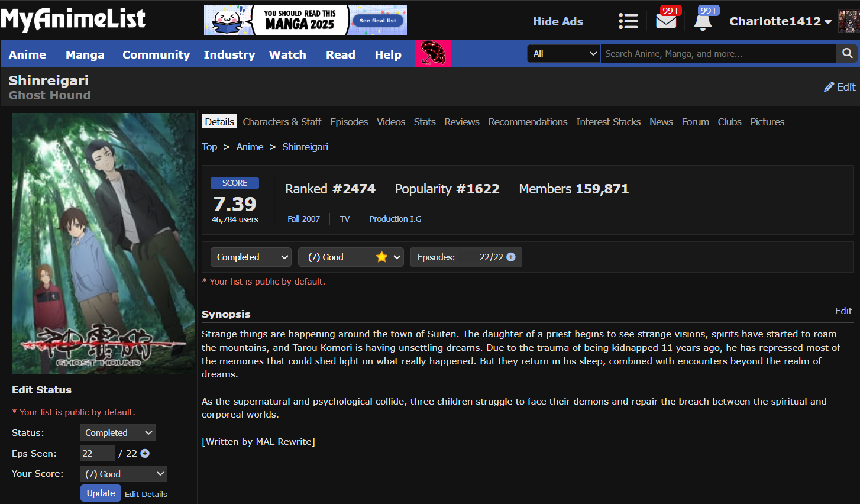
Task: Open the Completed status dropdown under score
Action: [251, 257]
